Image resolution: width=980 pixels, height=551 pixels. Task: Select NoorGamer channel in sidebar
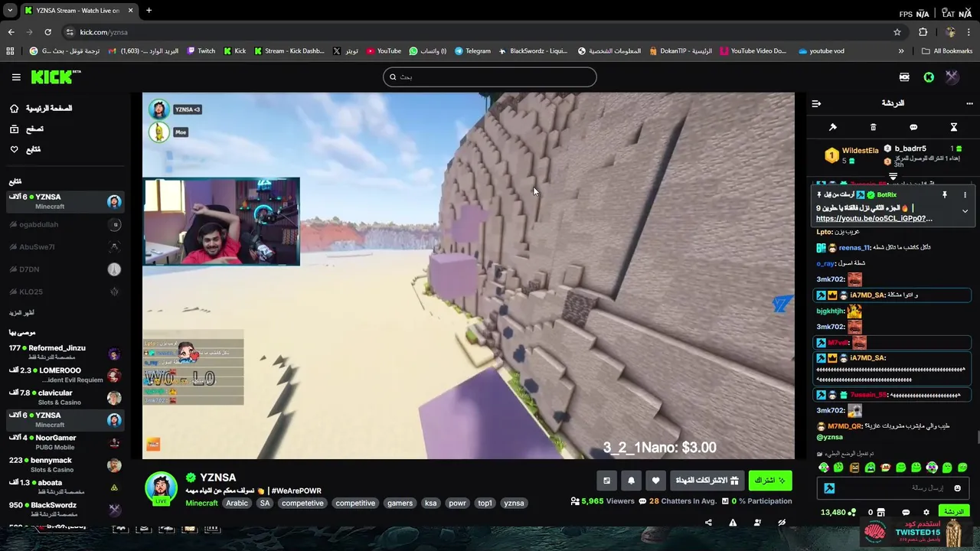click(65, 442)
